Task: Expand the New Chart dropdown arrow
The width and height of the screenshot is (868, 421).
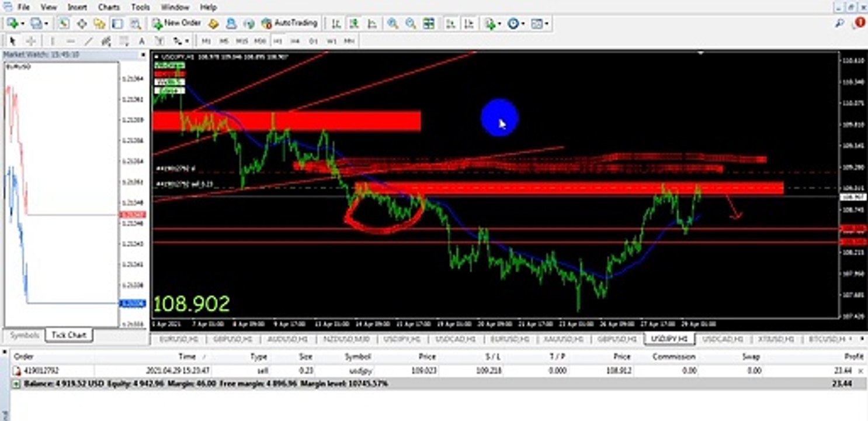Action: coord(23,24)
